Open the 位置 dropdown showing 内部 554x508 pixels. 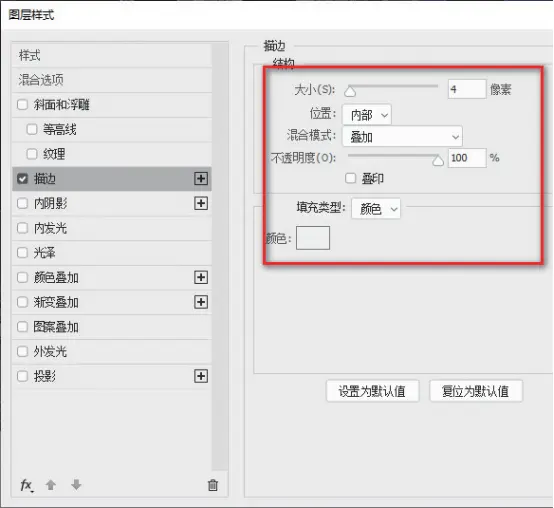click(x=367, y=115)
